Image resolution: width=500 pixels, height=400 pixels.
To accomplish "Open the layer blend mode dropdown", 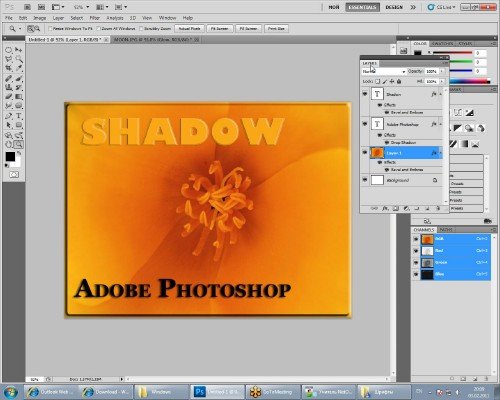I will tap(384, 71).
